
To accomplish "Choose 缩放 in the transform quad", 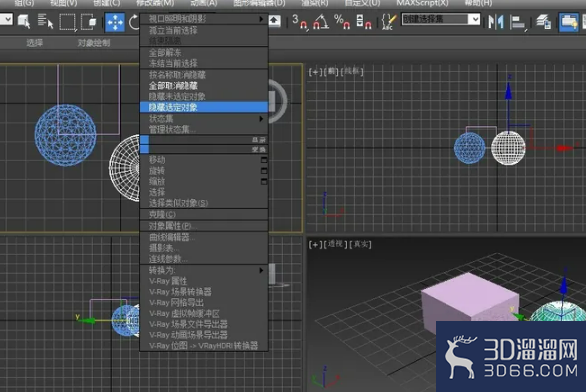I will (x=157, y=182).
